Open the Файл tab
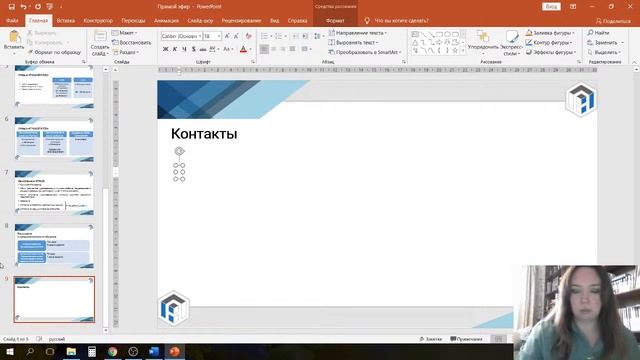640x360 pixels. click(12, 20)
